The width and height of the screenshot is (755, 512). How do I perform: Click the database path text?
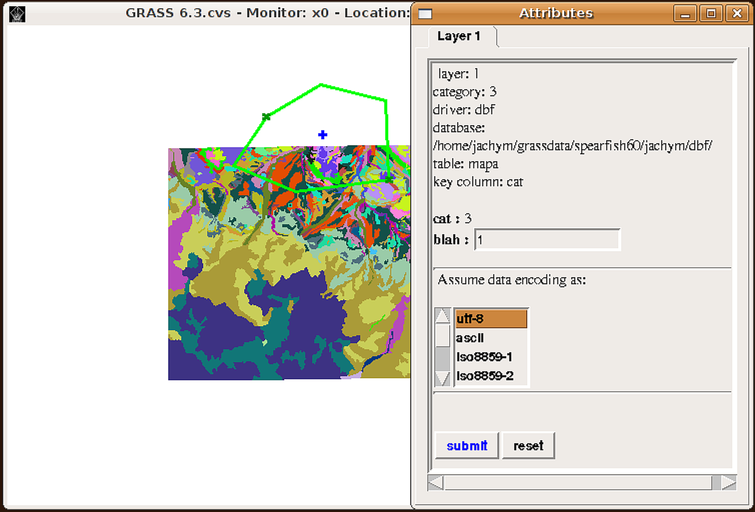(573, 146)
